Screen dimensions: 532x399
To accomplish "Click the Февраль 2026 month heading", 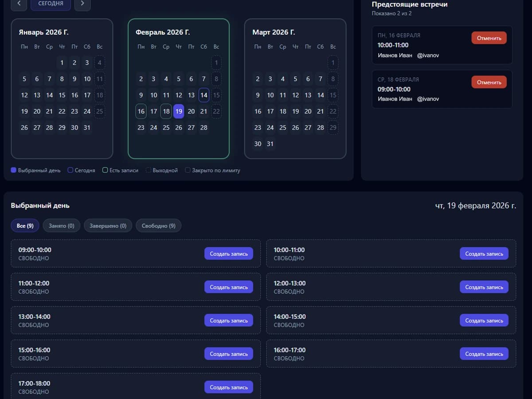I will pos(163,32).
